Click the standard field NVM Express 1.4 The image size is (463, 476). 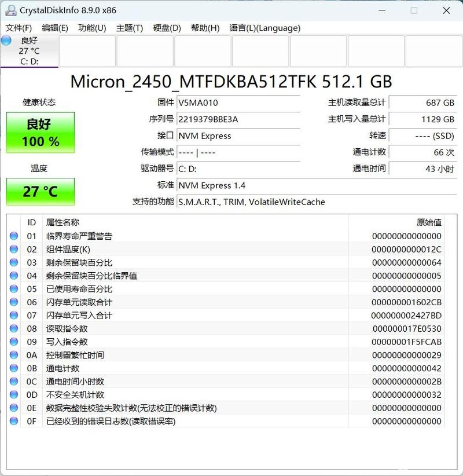point(317,185)
